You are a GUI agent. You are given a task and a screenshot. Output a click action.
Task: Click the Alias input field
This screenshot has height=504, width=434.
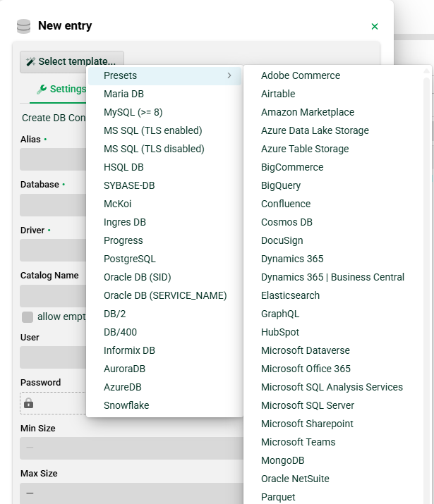click(53, 159)
